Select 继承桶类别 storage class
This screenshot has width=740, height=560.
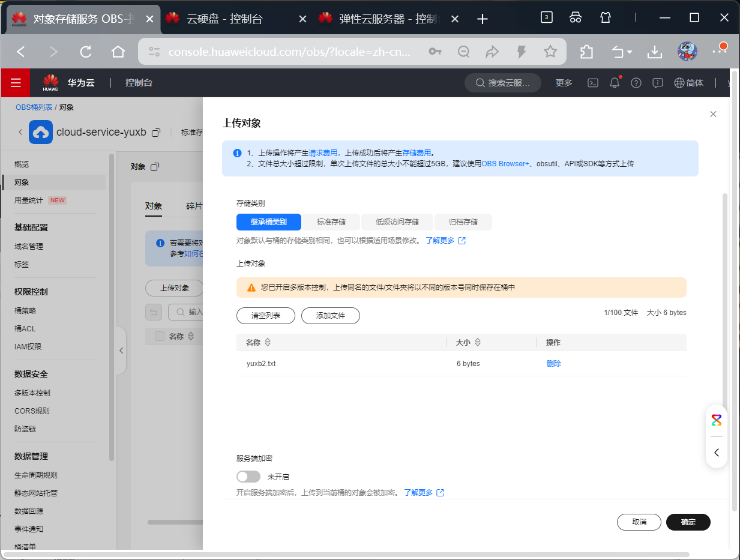pos(269,221)
